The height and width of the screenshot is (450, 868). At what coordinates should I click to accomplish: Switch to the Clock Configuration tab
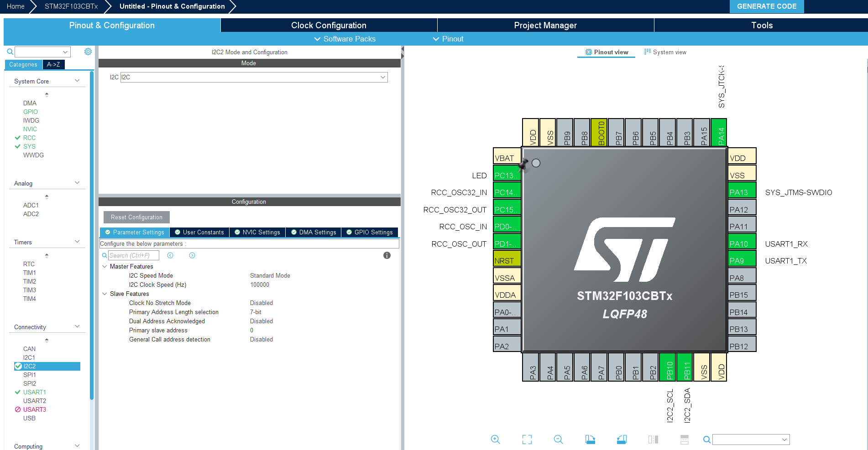pos(329,25)
